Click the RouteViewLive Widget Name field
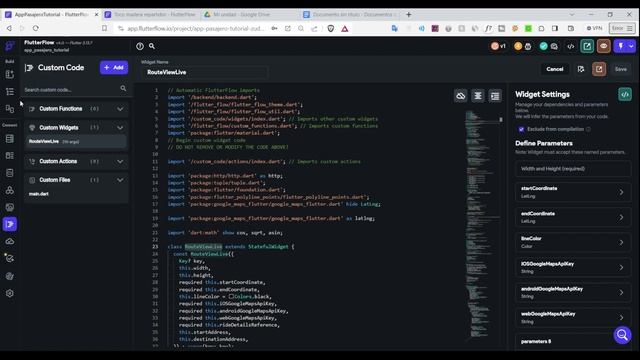This screenshot has width=640, height=360. (x=204, y=72)
